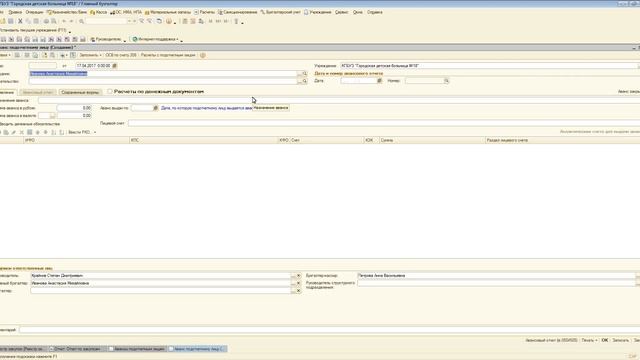Click the delete X icon in table toolbar
Viewport: 640px width, 360px height.
(22, 132)
